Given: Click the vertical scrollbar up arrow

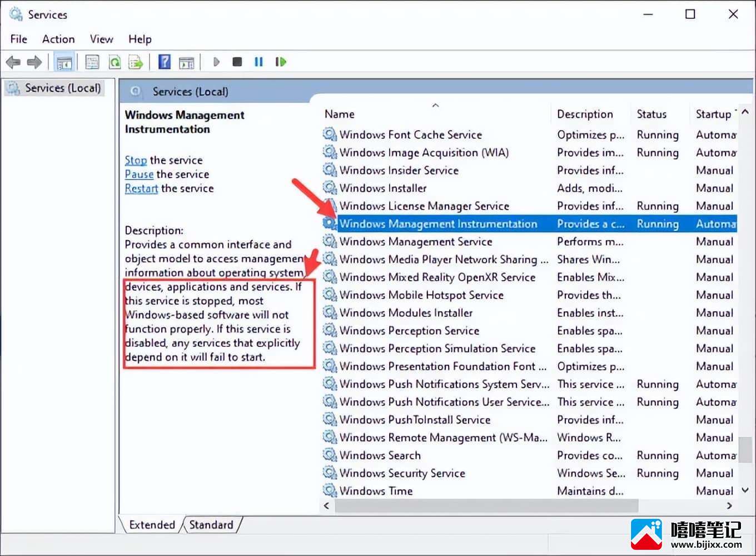Looking at the screenshot, I should click(745, 112).
